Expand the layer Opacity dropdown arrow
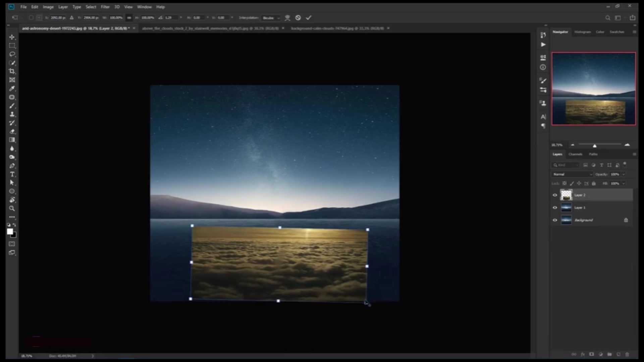The width and height of the screenshot is (644, 362). pyautogui.click(x=624, y=174)
